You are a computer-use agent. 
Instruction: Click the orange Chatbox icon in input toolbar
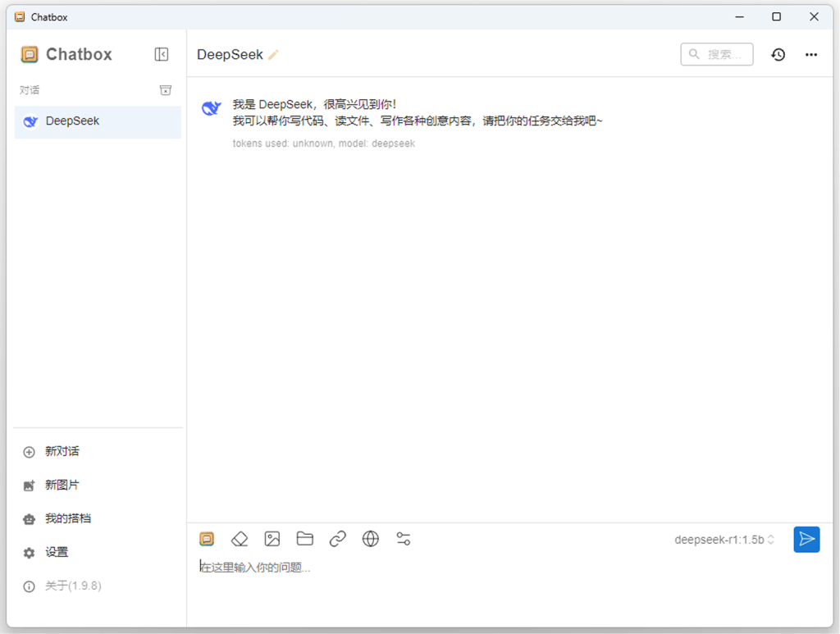[x=207, y=539]
